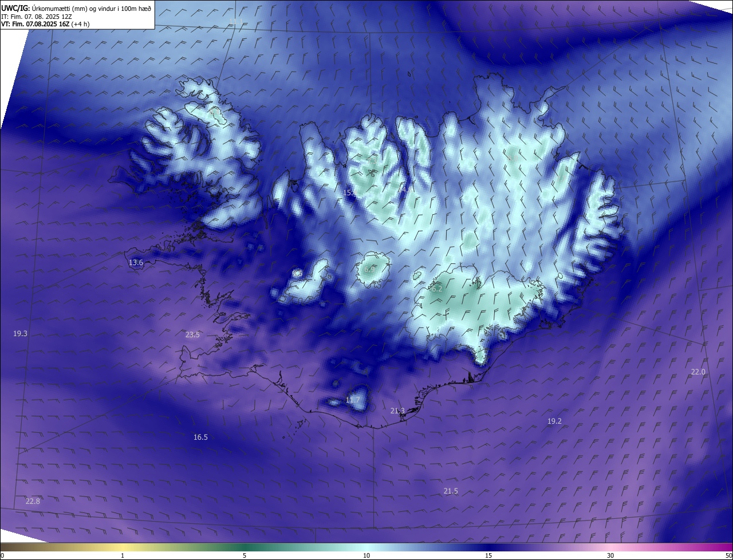Screen dimensions: 733x560
Task: Click the 22.0 value label
Action: (698, 372)
